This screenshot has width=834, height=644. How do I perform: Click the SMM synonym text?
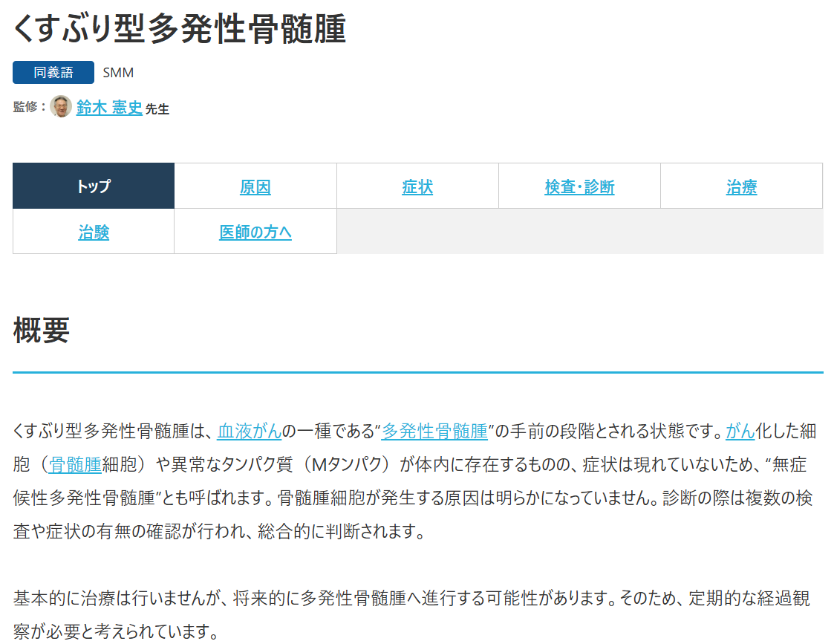pos(118,73)
